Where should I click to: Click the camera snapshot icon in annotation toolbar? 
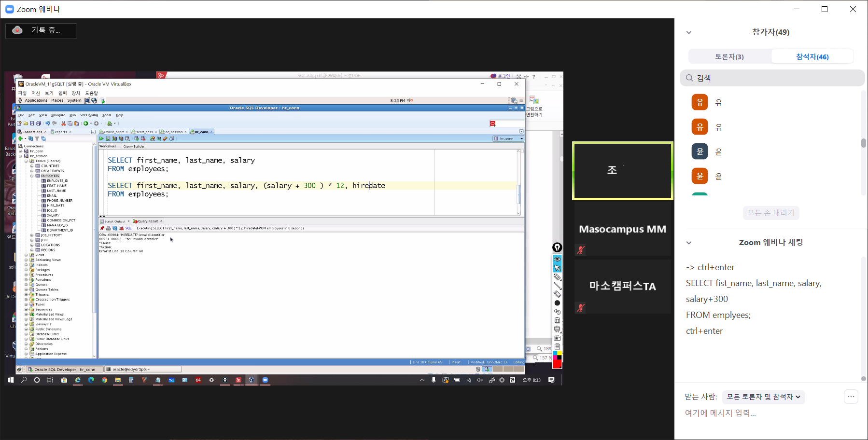557,338
